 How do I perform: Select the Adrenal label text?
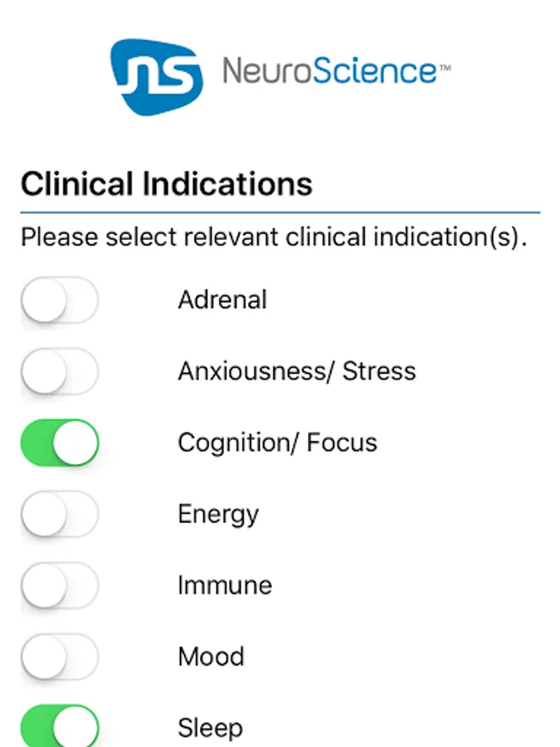222,300
